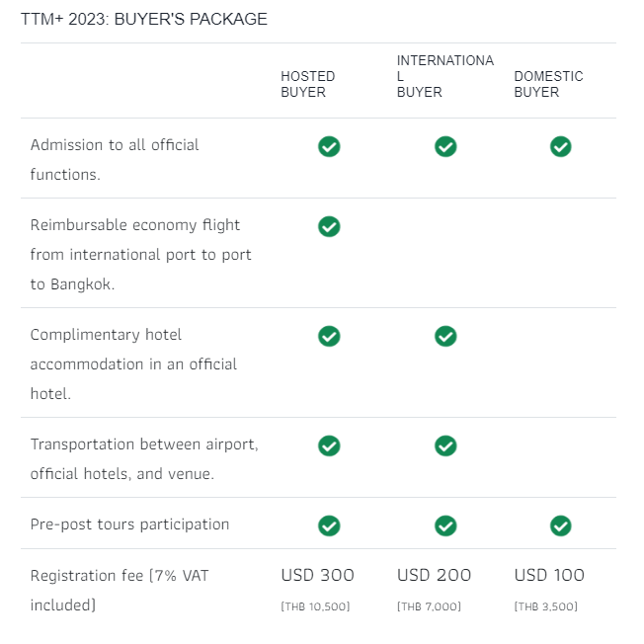Click International Buyer admission checkmark icon
The width and height of the screenshot is (644, 644).
(445, 146)
